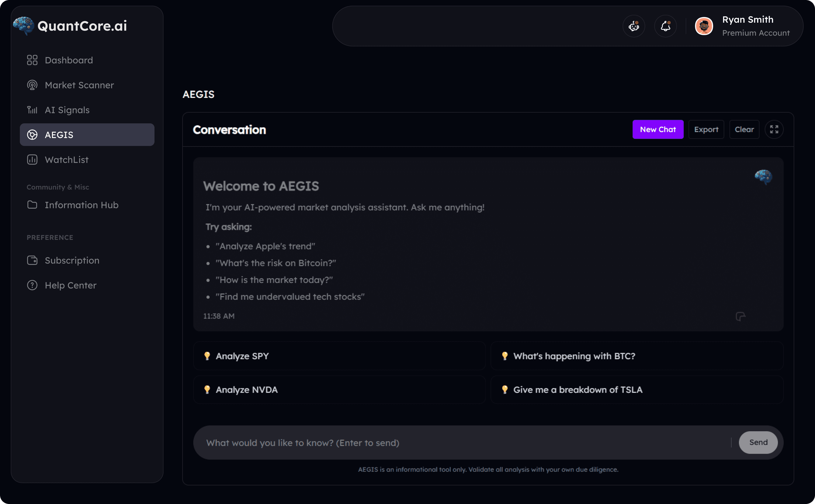Export the conversation
This screenshot has width=815, height=504.
click(706, 129)
